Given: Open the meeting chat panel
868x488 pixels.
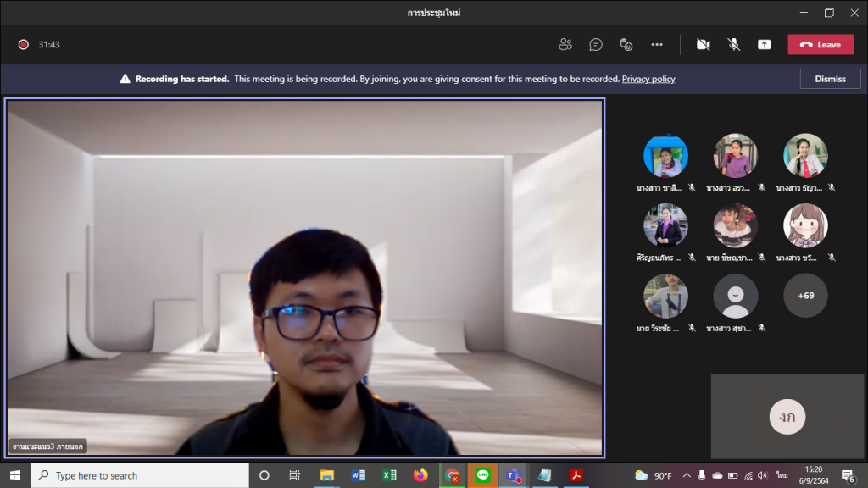Looking at the screenshot, I should [x=596, y=45].
